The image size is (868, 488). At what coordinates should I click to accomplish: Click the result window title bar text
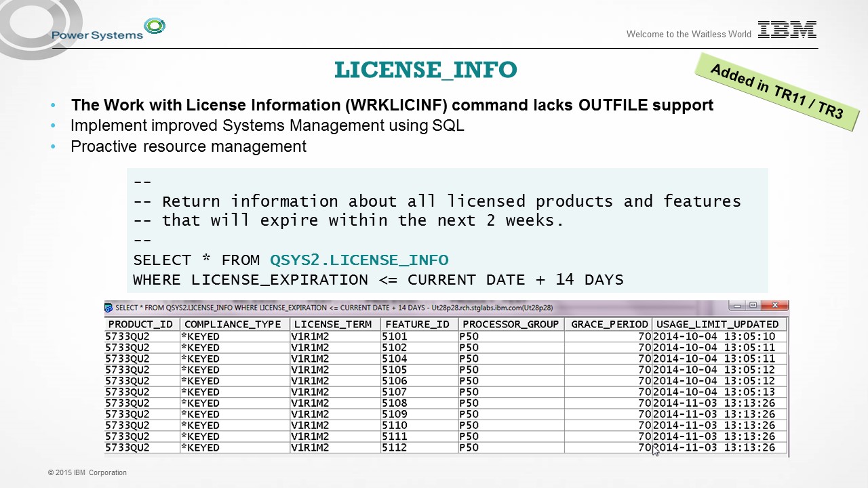click(x=334, y=308)
